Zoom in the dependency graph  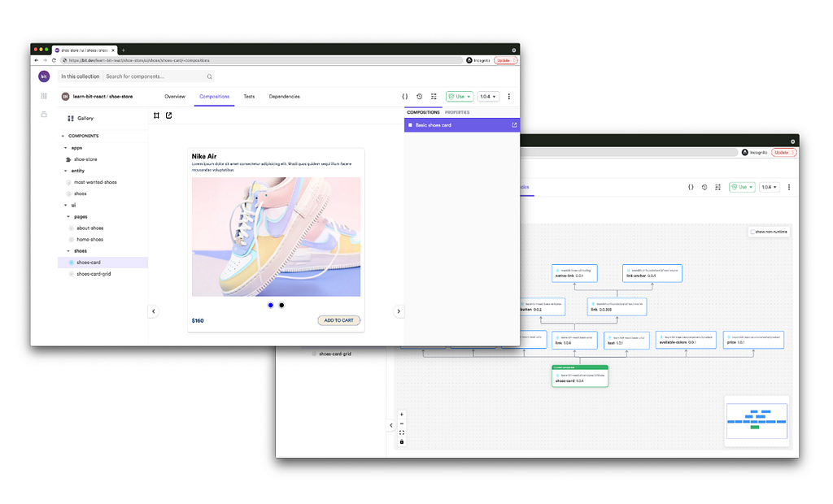click(402, 415)
